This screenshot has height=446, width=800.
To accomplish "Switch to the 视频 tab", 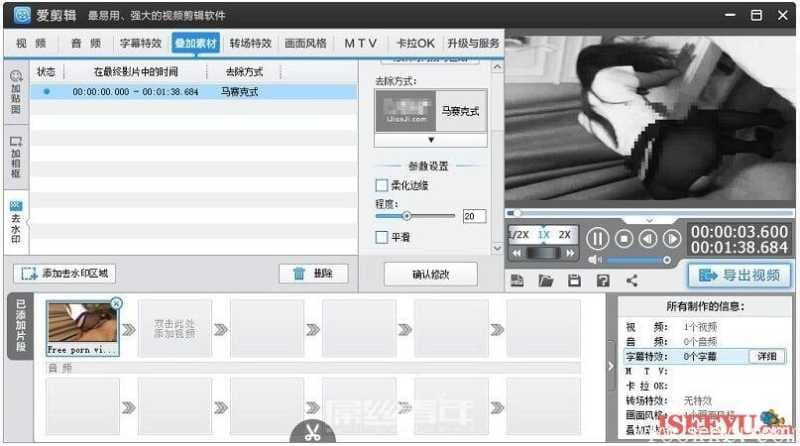I will [31, 43].
